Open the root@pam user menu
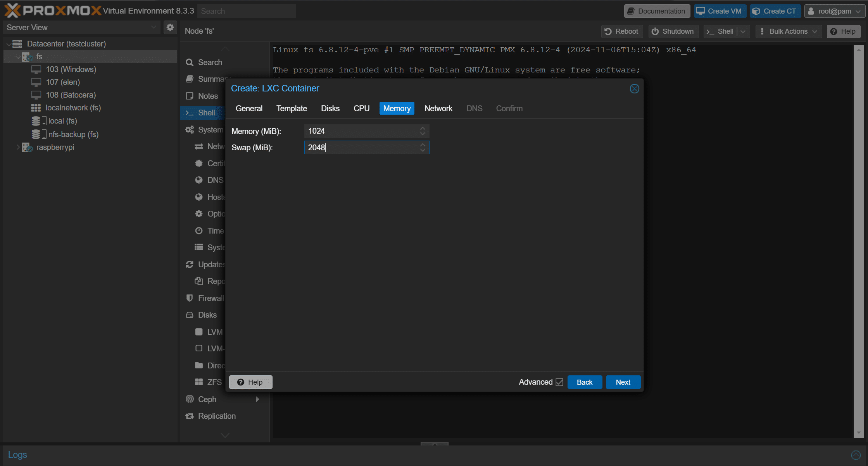The image size is (868, 466). click(x=834, y=11)
